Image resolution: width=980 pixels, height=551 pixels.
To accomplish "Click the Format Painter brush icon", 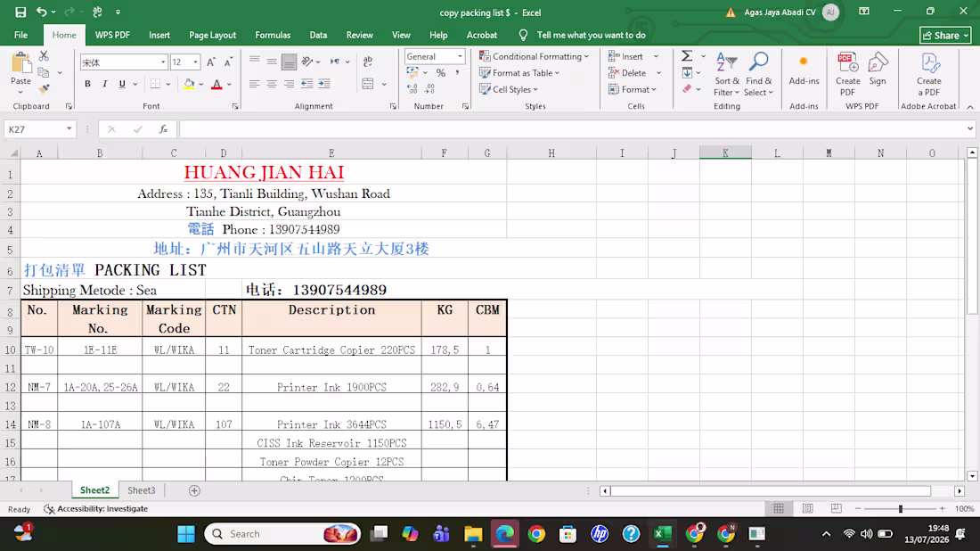I will point(44,89).
